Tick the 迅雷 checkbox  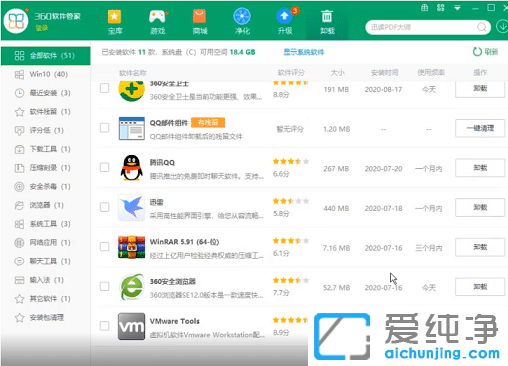[105, 207]
